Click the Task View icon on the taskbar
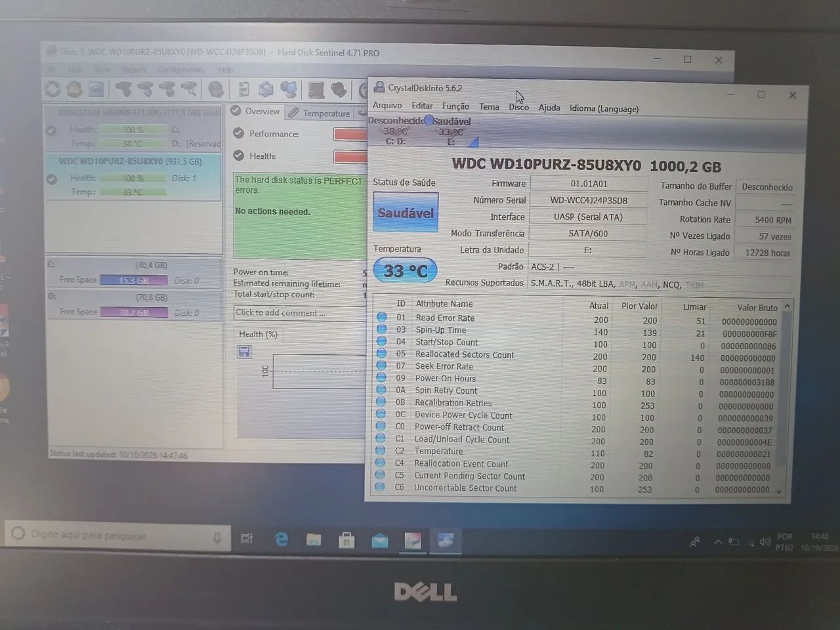This screenshot has width=840, height=630. (x=247, y=538)
